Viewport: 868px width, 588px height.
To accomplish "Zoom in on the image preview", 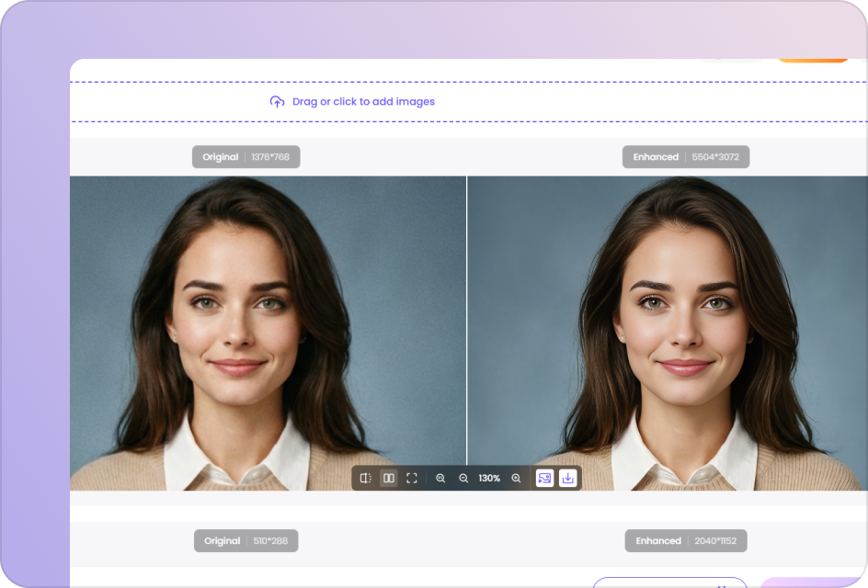I will (516, 478).
